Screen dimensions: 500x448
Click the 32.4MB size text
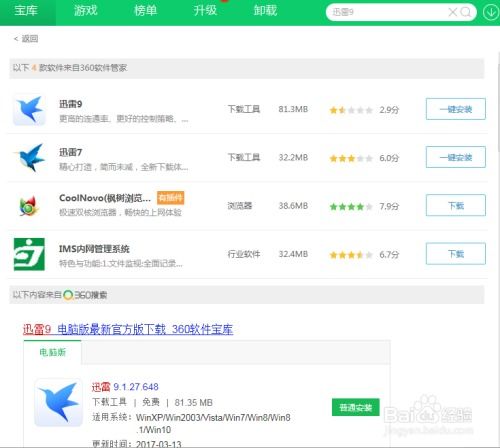[293, 254]
